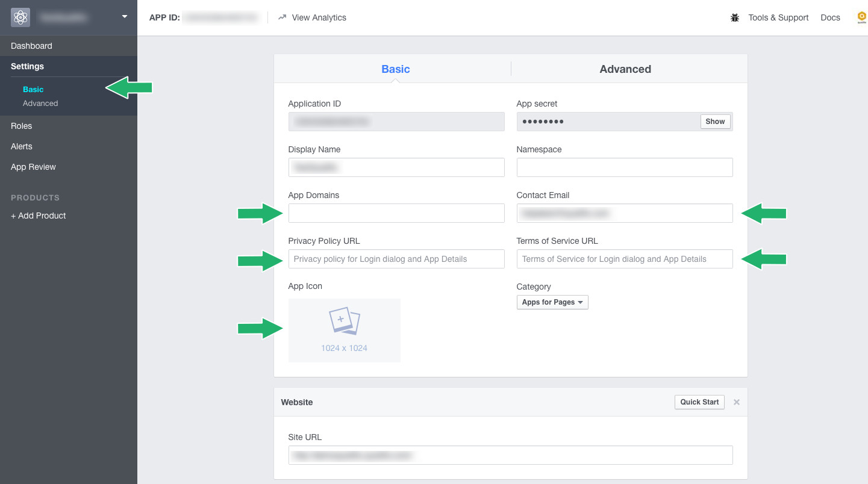Click the View Analytics chart icon
The width and height of the screenshot is (868, 484).
[282, 17]
